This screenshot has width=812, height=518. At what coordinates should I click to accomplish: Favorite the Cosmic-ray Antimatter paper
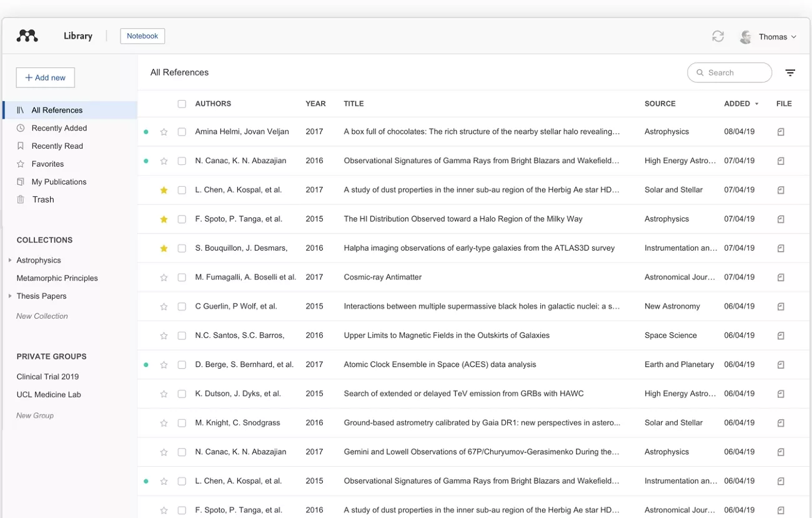pos(164,277)
